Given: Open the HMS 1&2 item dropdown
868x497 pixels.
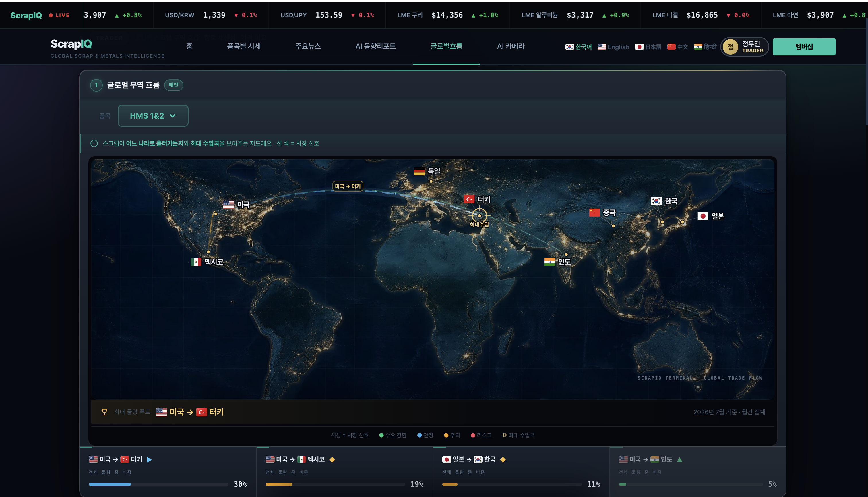Looking at the screenshot, I should [x=153, y=116].
